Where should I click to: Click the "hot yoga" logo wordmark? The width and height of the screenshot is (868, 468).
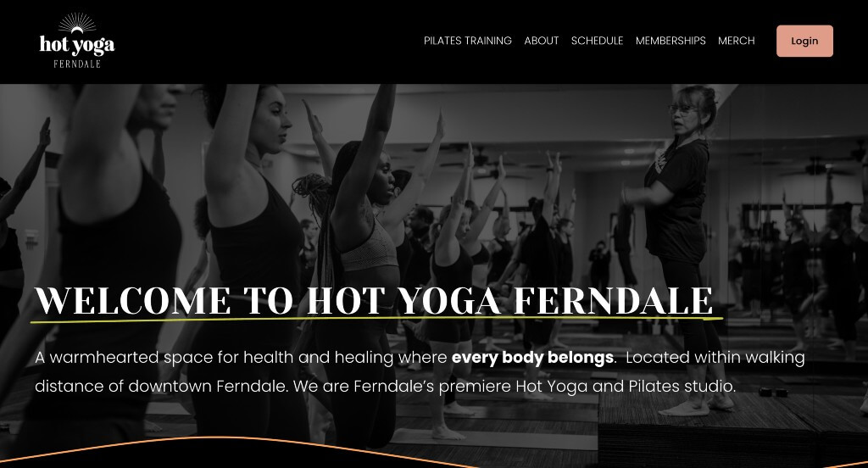tap(77, 46)
